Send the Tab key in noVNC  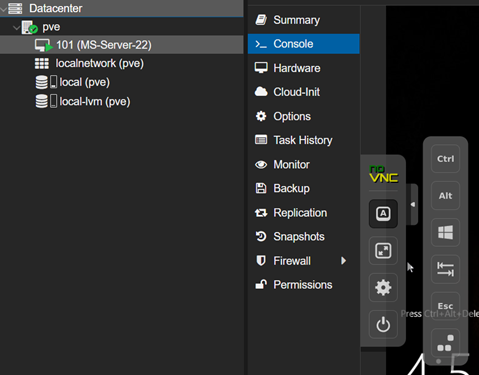pos(446,269)
